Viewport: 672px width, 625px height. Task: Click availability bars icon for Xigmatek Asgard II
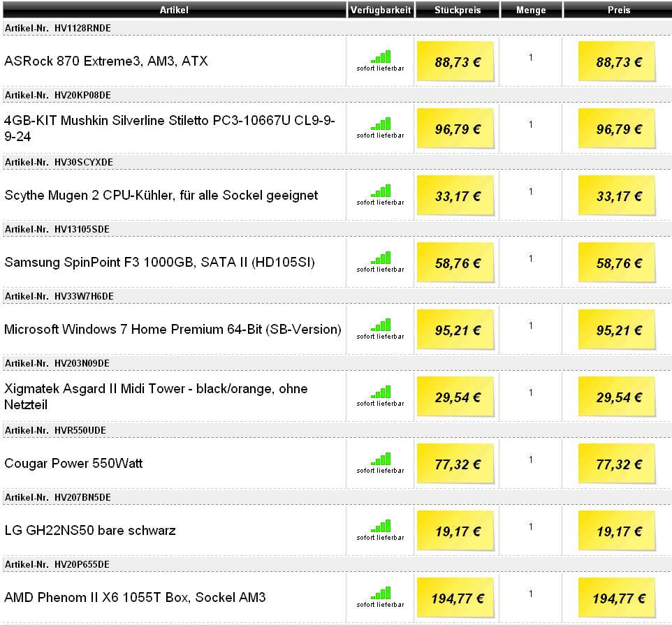pos(381,392)
